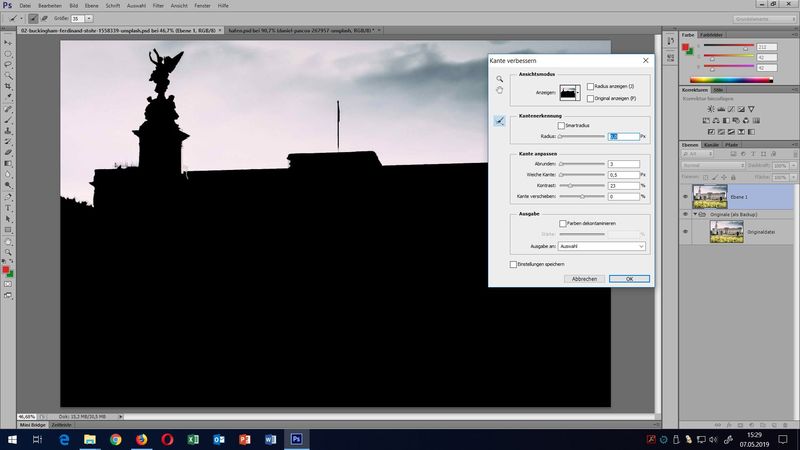Screen dimensions: 800x450
Task: Collapse the Originale (als Backup) group
Action: (x=695, y=214)
